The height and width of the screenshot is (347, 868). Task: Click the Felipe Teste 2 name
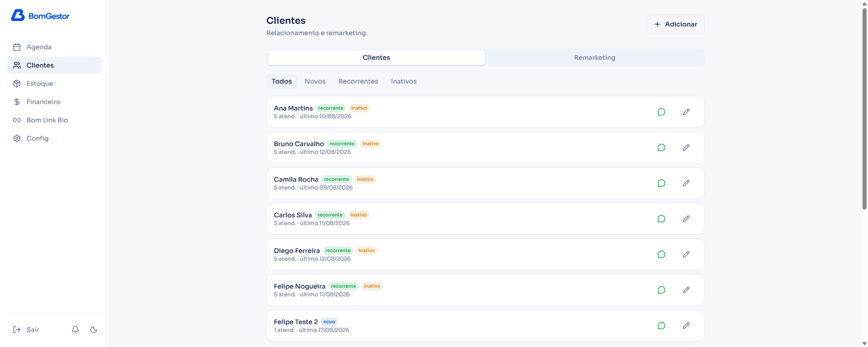(x=296, y=322)
